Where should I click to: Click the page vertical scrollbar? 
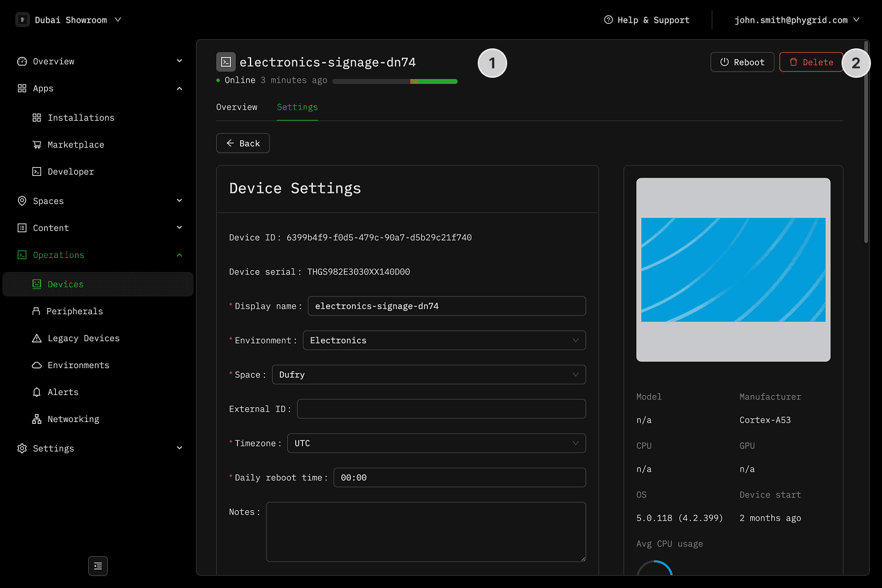866,142
